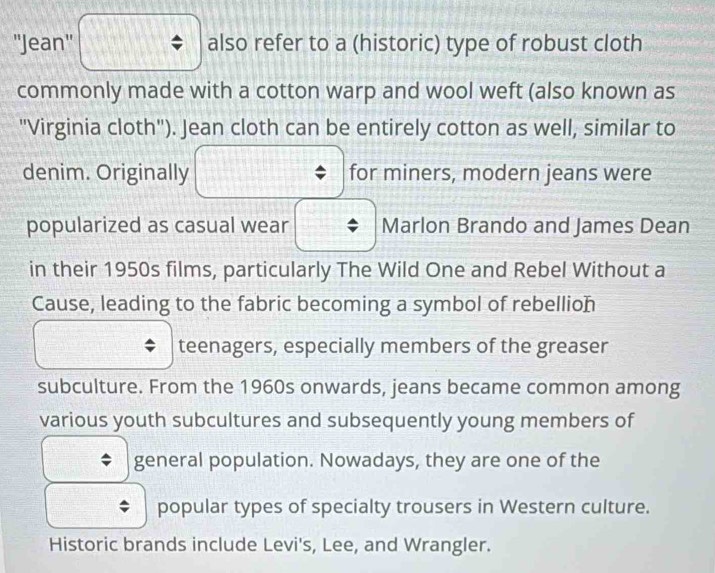Click the words "greaser" in the paragraph
Screen dimensions: 715x573
click(x=573, y=347)
